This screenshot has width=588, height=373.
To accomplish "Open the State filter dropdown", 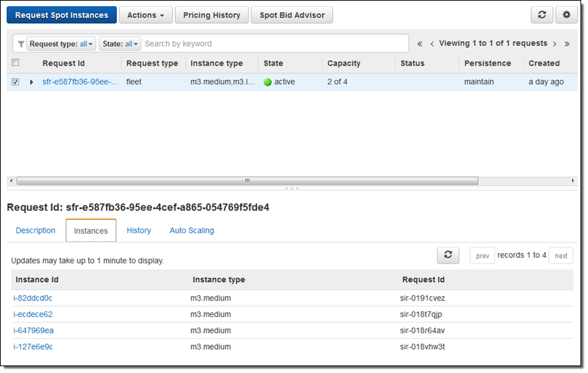I will 120,44.
